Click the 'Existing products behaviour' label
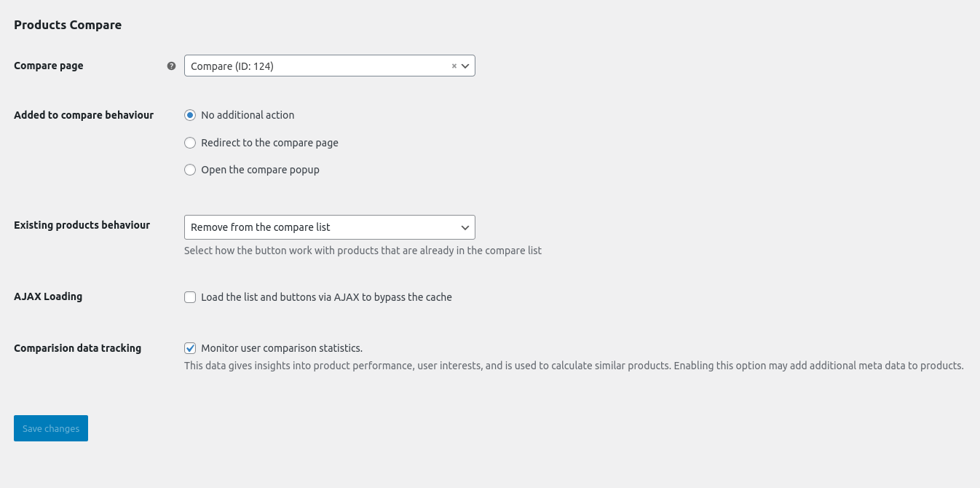 pyautogui.click(x=82, y=225)
